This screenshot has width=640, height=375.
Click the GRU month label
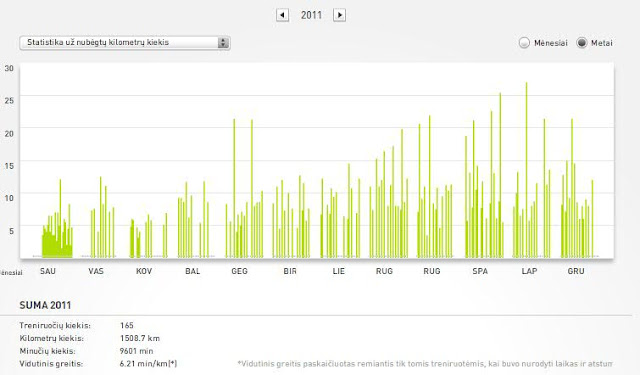[576, 271]
